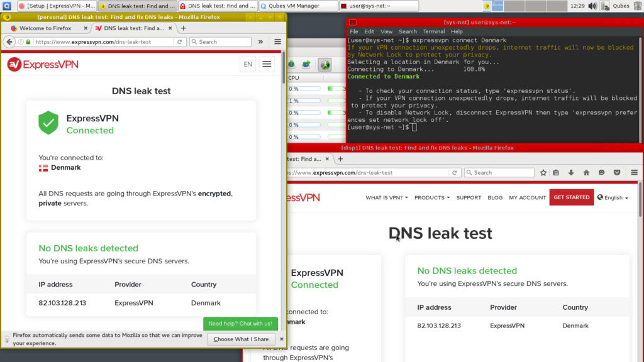This screenshot has height=362, width=644.
Task: Open the bookmarks list icon in disp1 Firefox
Action: [x=556, y=173]
